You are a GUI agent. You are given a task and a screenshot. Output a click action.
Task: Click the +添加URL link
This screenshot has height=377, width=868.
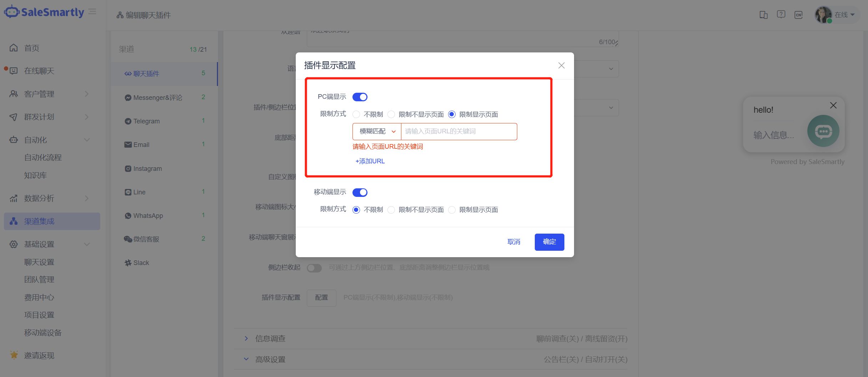tap(370, 161)
